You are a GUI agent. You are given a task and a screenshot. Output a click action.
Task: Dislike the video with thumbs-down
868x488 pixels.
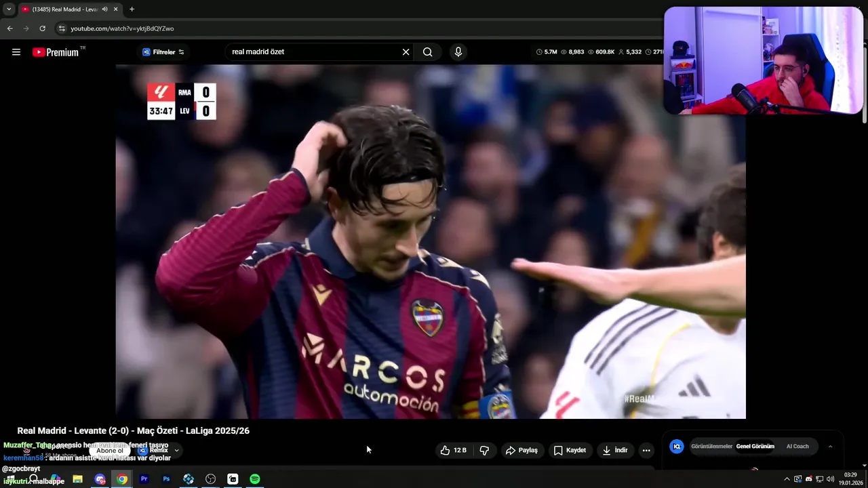[484, 450]
